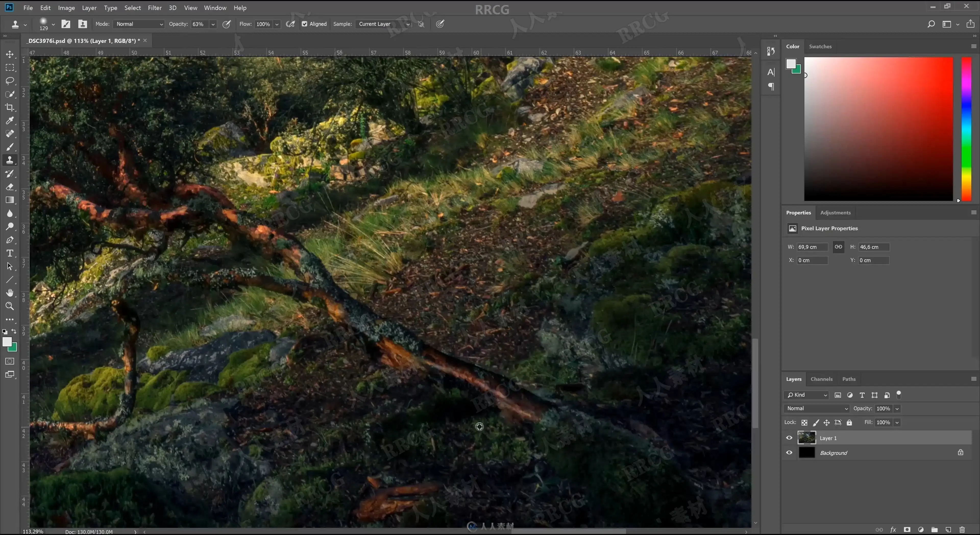Screen dimensions: 980x535
Task: Select the Eyedropper tool
Action: (x=10, y=121)
